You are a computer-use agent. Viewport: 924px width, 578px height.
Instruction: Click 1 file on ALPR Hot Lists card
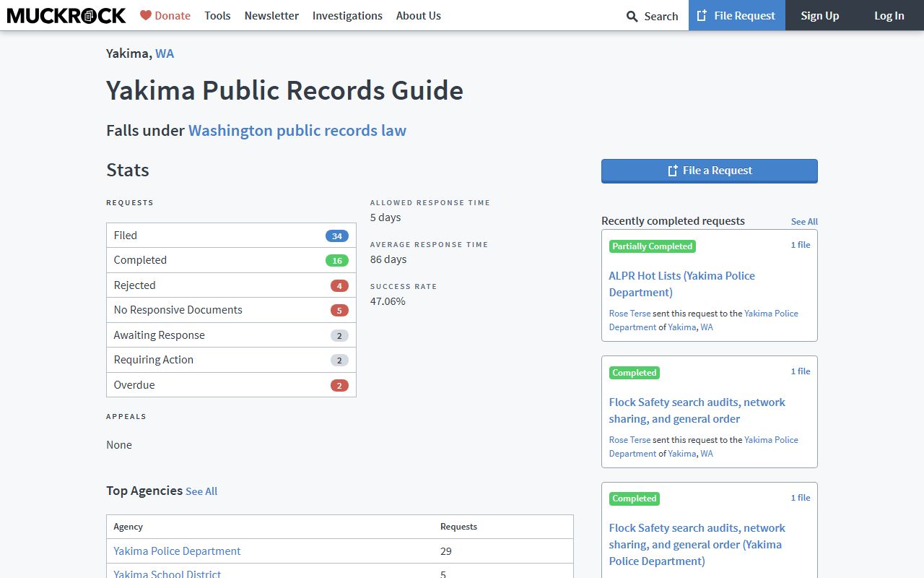[801, 245]
